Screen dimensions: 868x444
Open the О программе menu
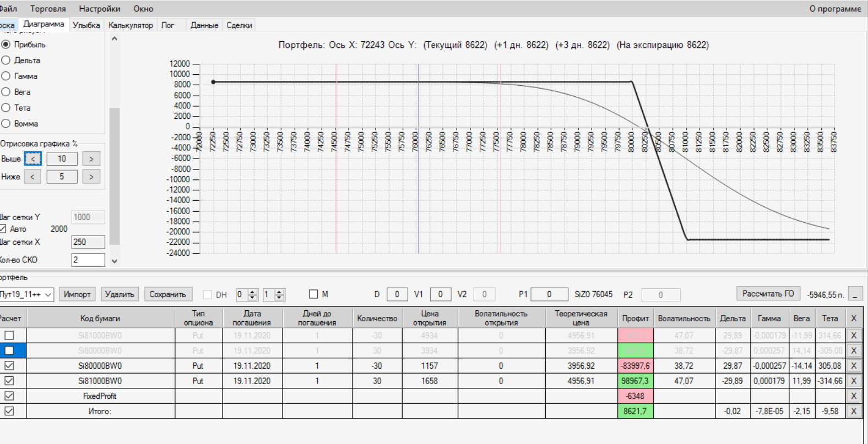835,9
